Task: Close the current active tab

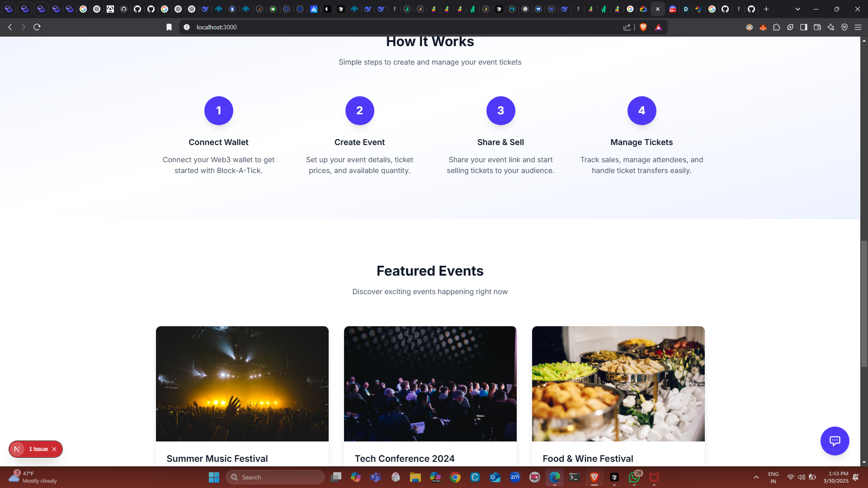Action: (x=658, y=9)
